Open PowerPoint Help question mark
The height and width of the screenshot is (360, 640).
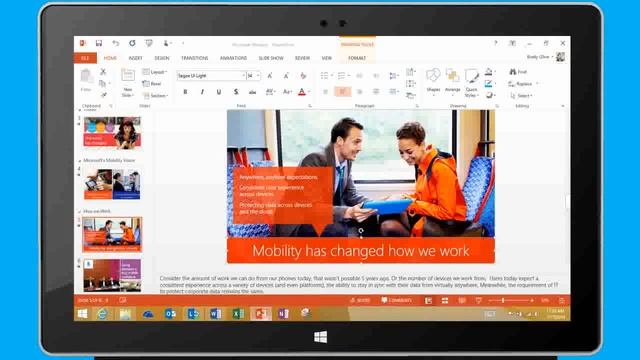tap(496, 43)
